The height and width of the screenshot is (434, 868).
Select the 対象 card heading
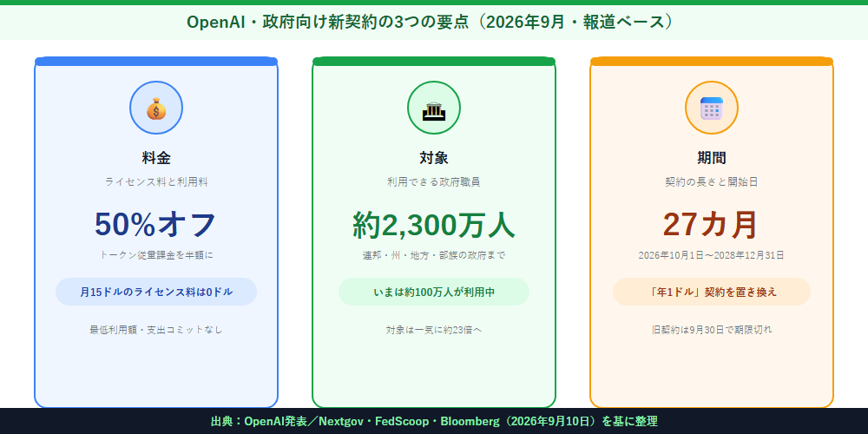434,158
